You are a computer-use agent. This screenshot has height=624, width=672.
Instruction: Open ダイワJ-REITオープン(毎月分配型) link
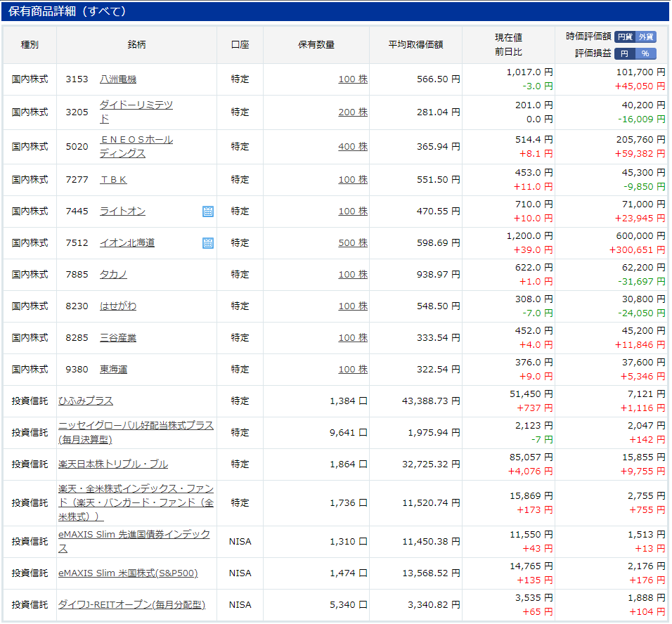coord(131,605)
